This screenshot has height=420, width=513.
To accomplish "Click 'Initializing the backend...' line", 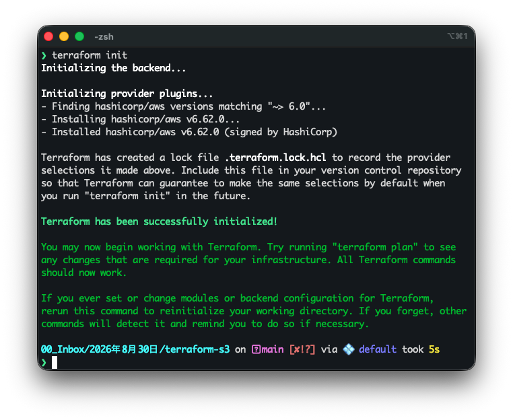I will pos(113,68).
